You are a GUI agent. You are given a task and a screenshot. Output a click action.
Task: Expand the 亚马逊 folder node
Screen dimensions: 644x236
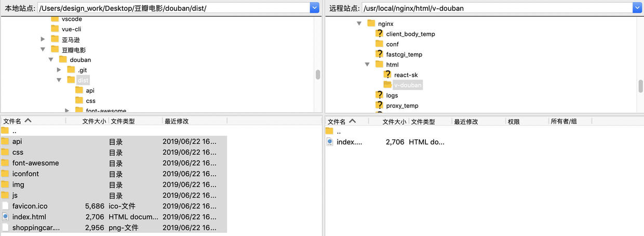pyautogui.click(x=43, y=39)
